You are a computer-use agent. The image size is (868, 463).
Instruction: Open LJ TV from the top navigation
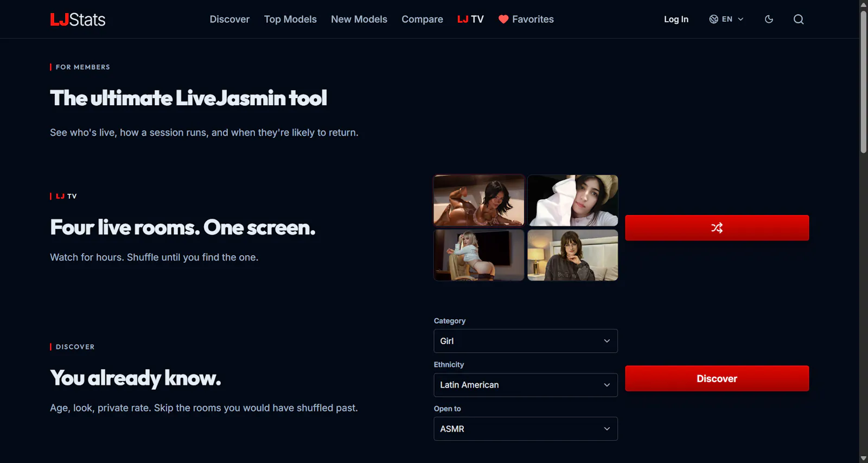pyautogui.click(x=470, y=19)
